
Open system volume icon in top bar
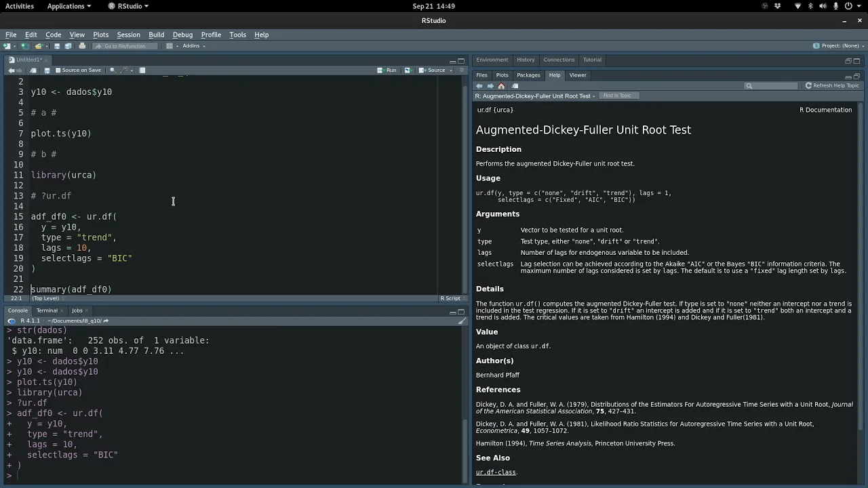pyautogui.click(x=823, y=6)
